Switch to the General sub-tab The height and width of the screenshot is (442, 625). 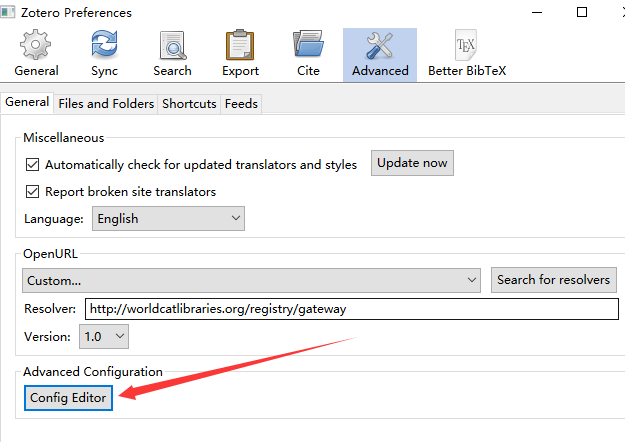point(27,102)
